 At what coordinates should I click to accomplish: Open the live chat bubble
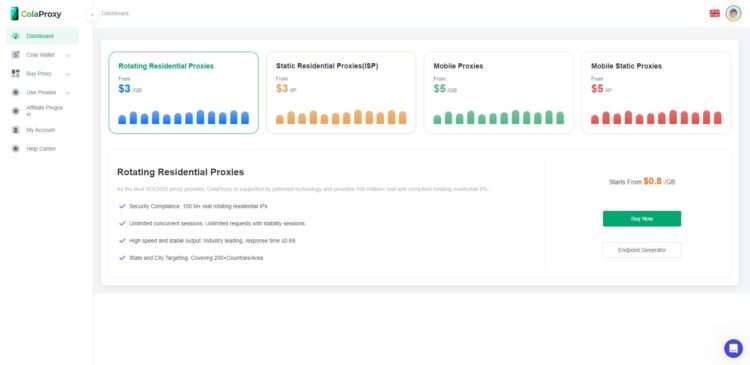(x=733, y=348)
